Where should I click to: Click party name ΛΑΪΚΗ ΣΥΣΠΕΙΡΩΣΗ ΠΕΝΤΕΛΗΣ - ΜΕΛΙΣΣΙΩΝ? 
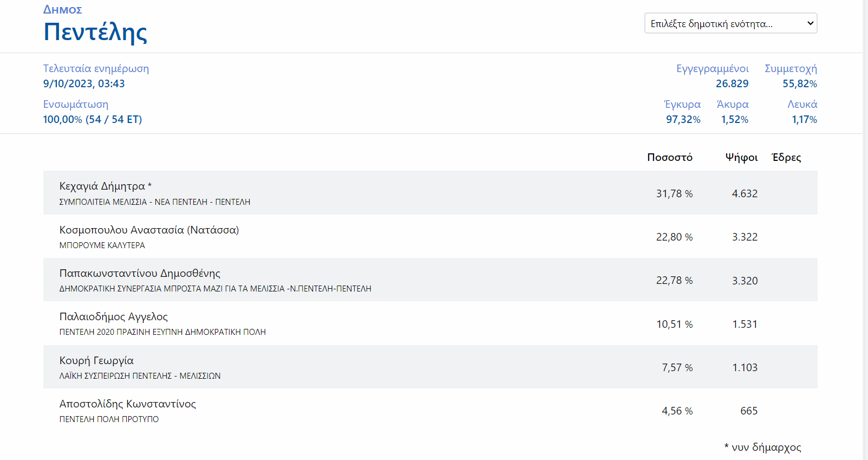[x=140, y=376]
